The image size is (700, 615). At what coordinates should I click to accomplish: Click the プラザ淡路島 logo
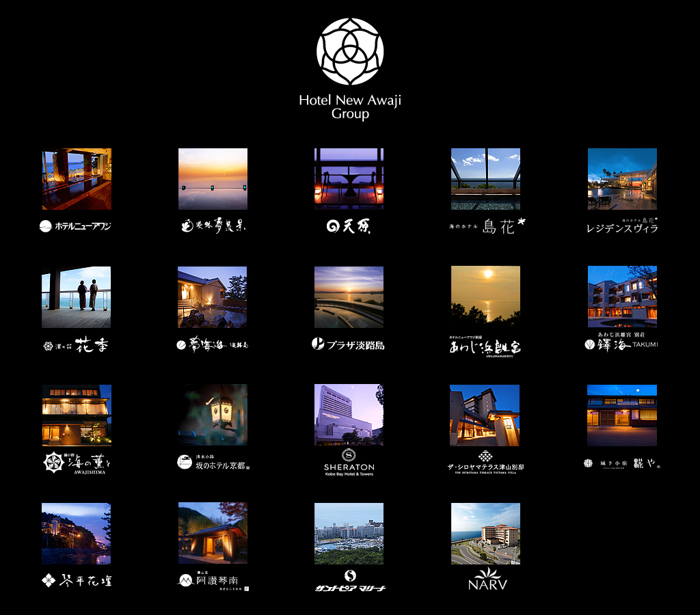pyautogui.click(x=348, y=344)
